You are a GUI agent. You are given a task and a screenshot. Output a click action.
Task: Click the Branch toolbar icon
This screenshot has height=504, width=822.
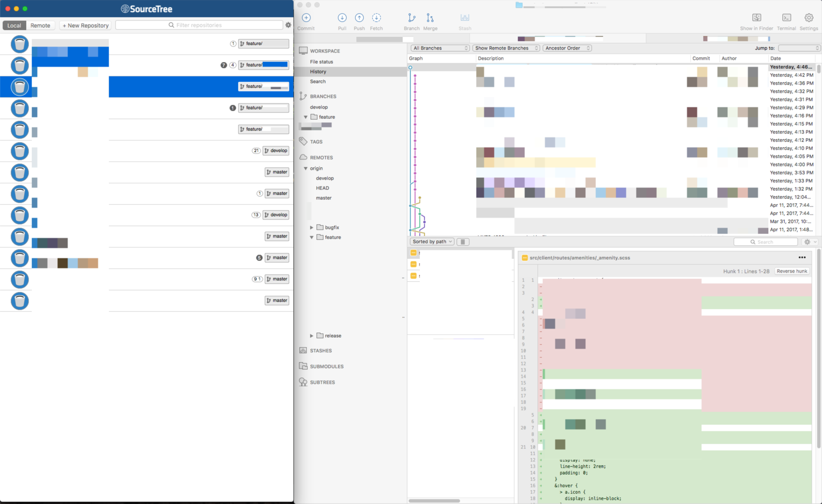[412, 18]
